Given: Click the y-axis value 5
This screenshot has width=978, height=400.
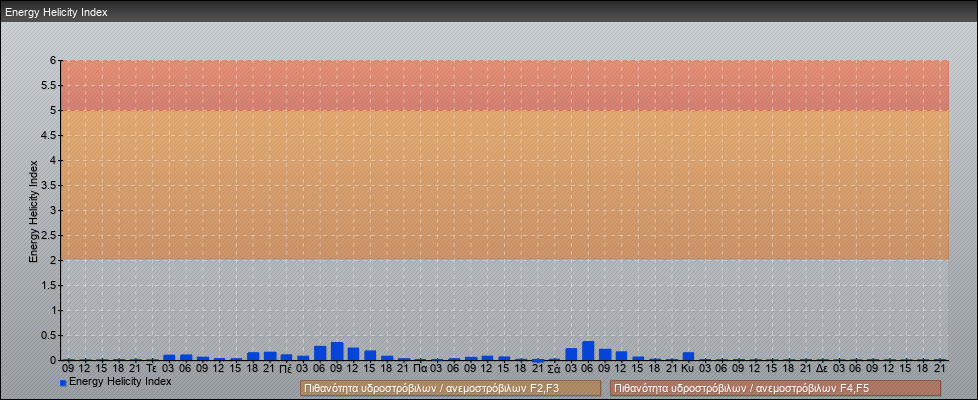Looking at the screenshot, I should (x=54, y=110).
